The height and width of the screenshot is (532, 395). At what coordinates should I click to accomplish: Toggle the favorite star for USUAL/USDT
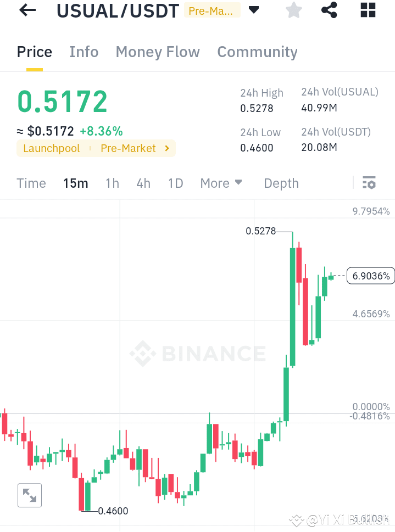coord(293,10)
